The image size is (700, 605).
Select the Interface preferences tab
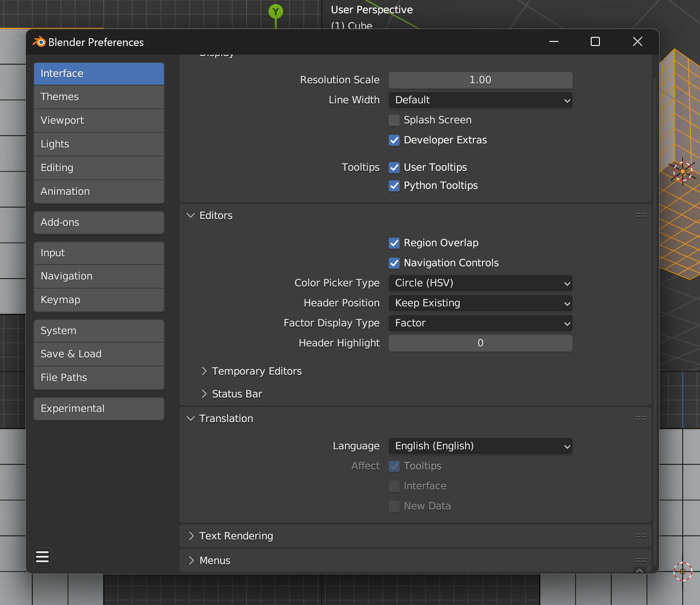click(x=99, y=74)
